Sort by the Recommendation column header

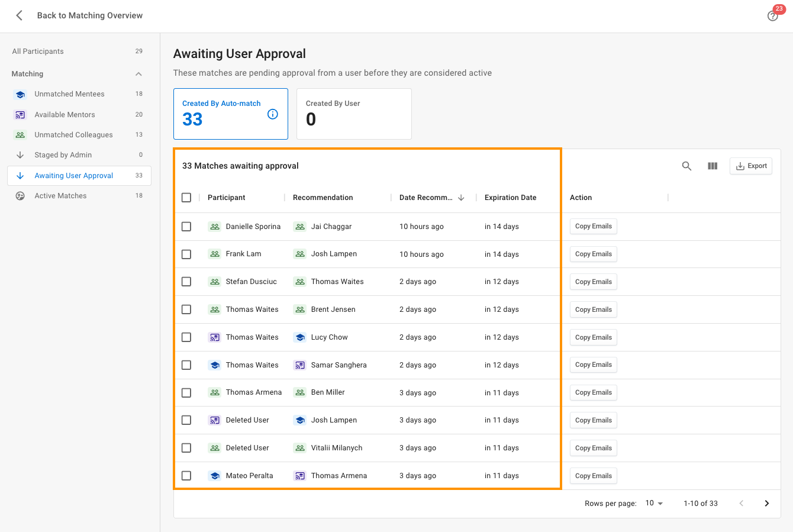point(323,198)
